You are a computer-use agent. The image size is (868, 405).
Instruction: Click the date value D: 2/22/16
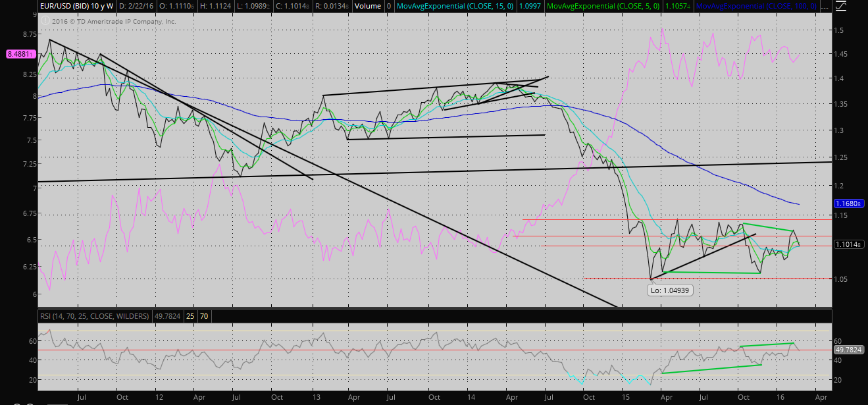click(138, 6)
